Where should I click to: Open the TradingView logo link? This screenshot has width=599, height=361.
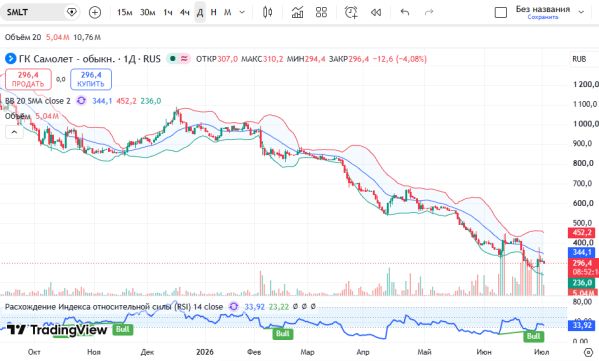click(x=57, y=330)
